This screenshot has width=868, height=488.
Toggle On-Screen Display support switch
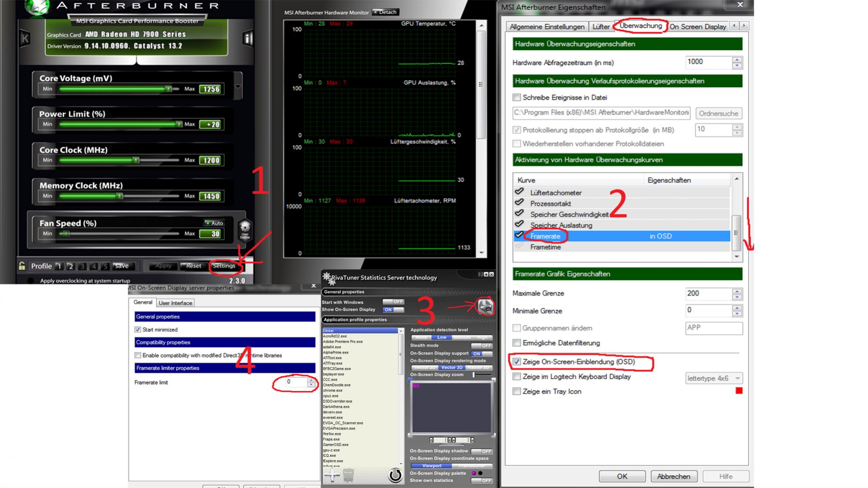click(x=482, y=353)
